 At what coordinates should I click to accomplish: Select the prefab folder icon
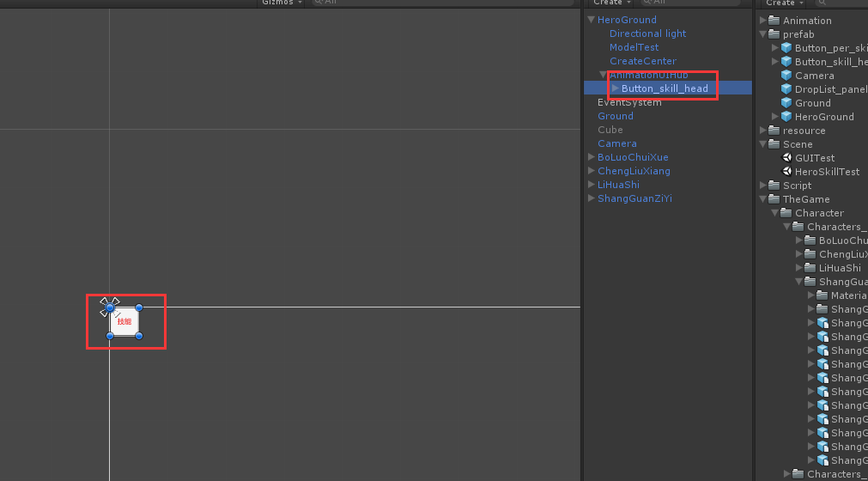click(774, 34)
